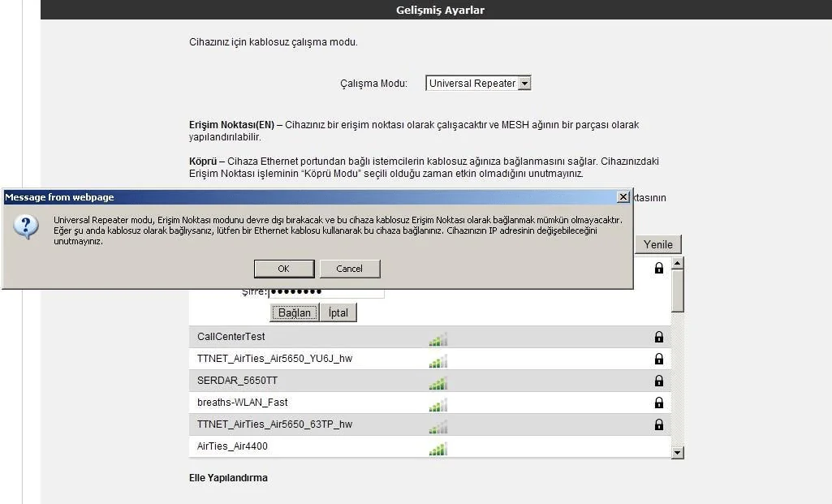Image resolution: width=832 pixels, height=504 pixels.
Task: Cancel the Universal Repeater warning dialog
Action: click(349, 269)
